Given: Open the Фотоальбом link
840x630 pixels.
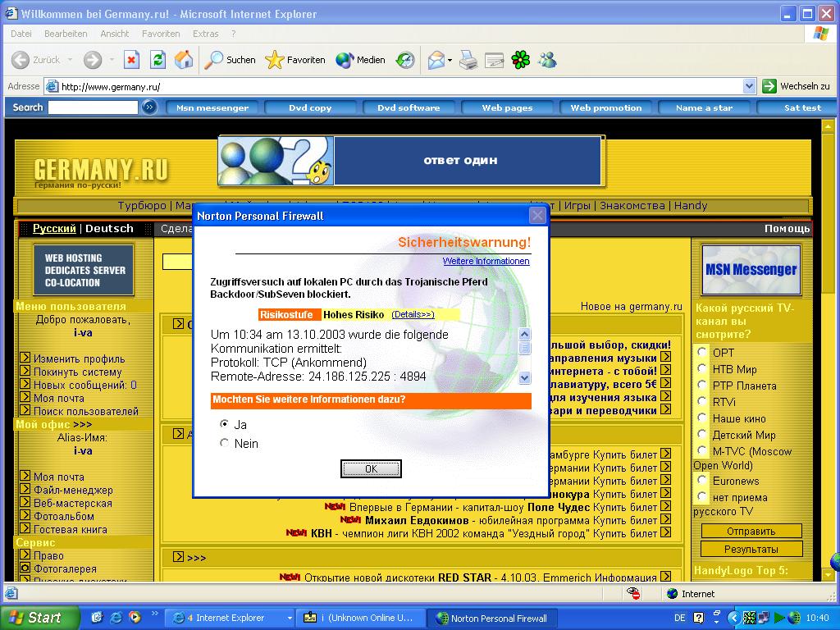Looking at the screenshot, I should pyautogui.click(x=64, y=516).
